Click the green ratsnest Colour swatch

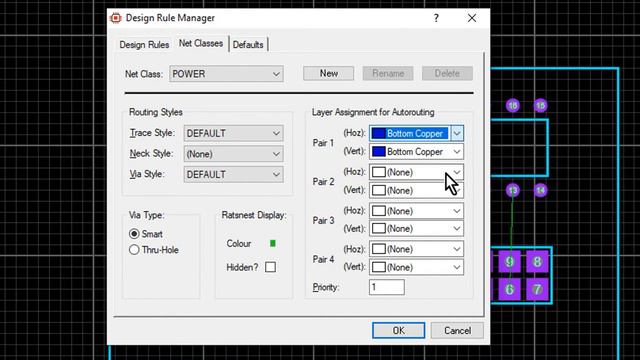(273, 243)
